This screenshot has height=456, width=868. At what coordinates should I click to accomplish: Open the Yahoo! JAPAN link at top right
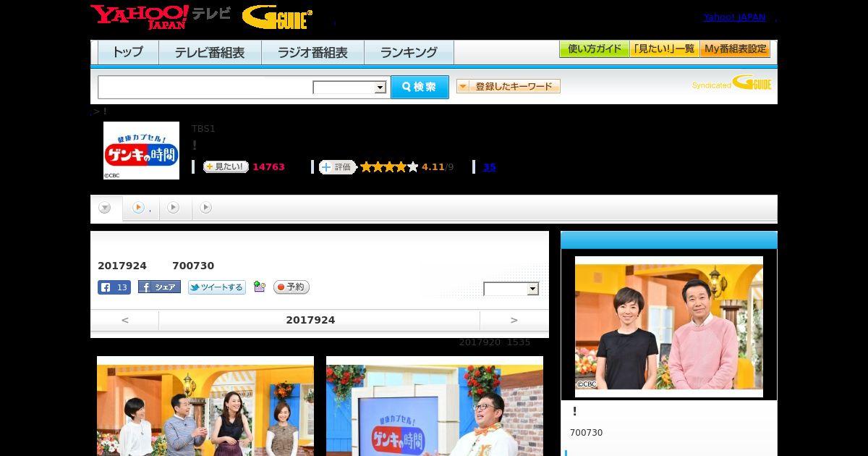(x=734, y=17)
